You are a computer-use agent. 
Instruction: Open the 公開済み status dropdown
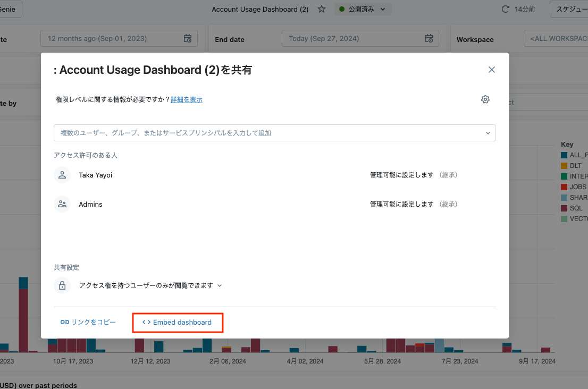pyautogui.click(x=363, y=9)
